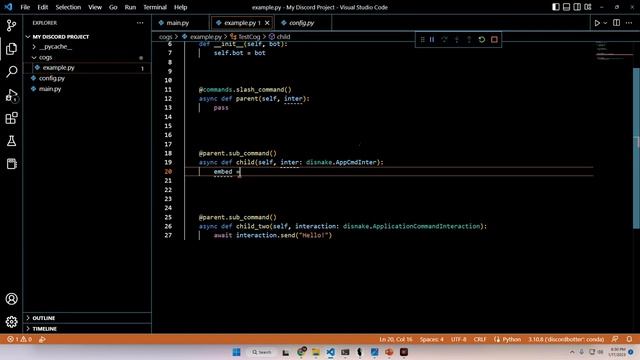Open the run options dropdown arrow
This screenshot has height=360, width=640.
pos(605,23)
